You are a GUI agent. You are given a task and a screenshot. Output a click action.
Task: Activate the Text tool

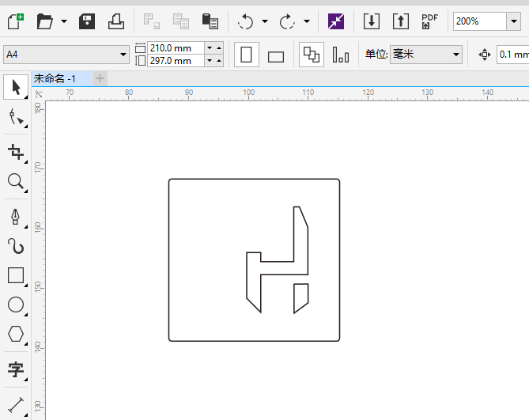click(x=16, y=369)
